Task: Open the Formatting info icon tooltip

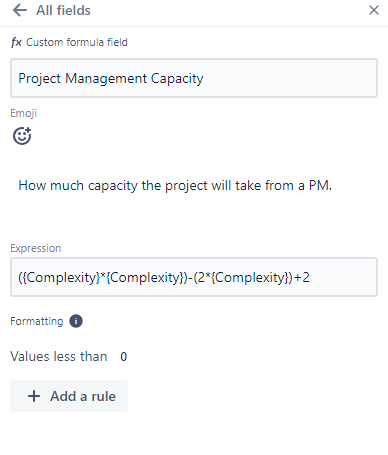Action: (x=76, y=321)
